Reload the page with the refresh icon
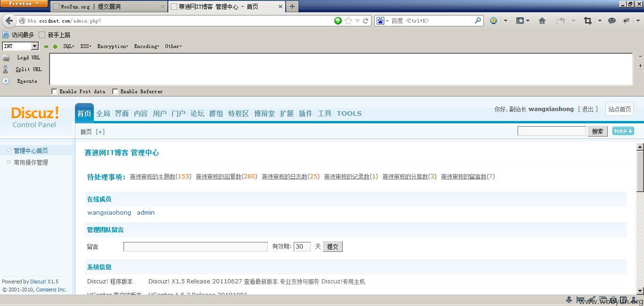This screenshot has height=306, width=644. coord(365,21)
